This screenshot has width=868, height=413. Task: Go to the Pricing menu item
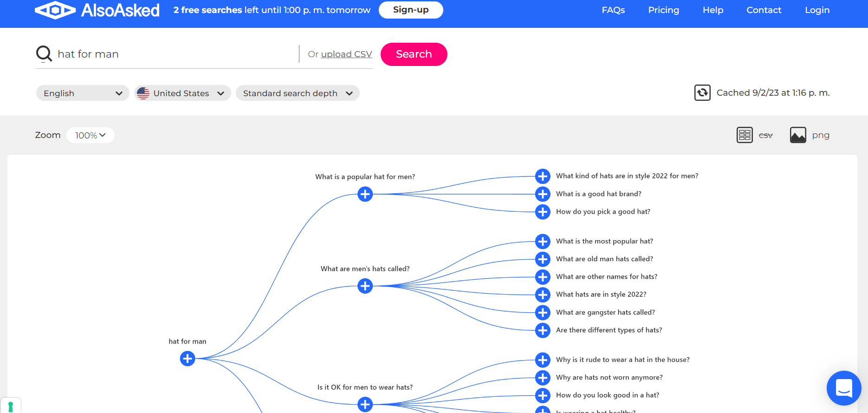663,10
